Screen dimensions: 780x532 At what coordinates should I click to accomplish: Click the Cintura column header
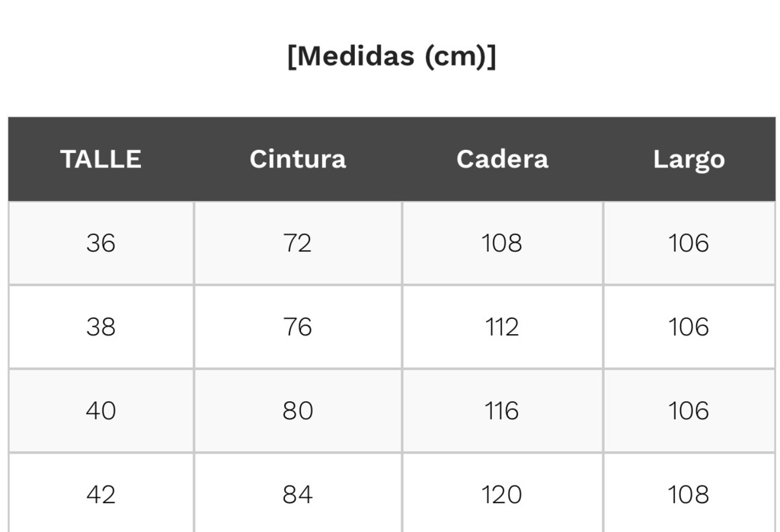(298, 160)
